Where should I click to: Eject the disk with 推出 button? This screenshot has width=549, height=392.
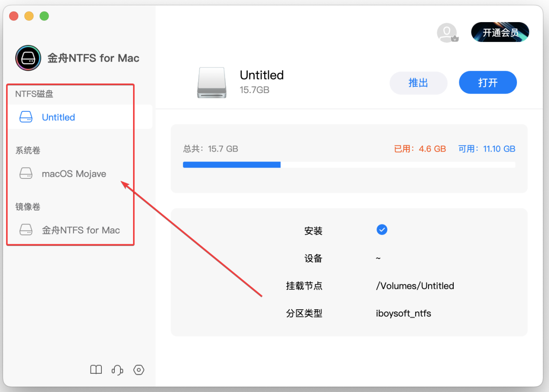(418, 83)
